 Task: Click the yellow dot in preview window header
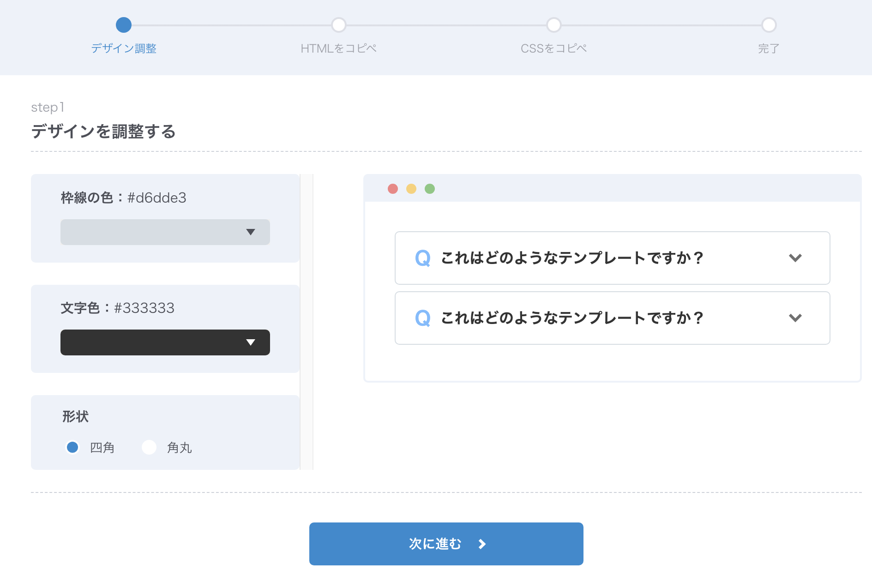[411, 189]
